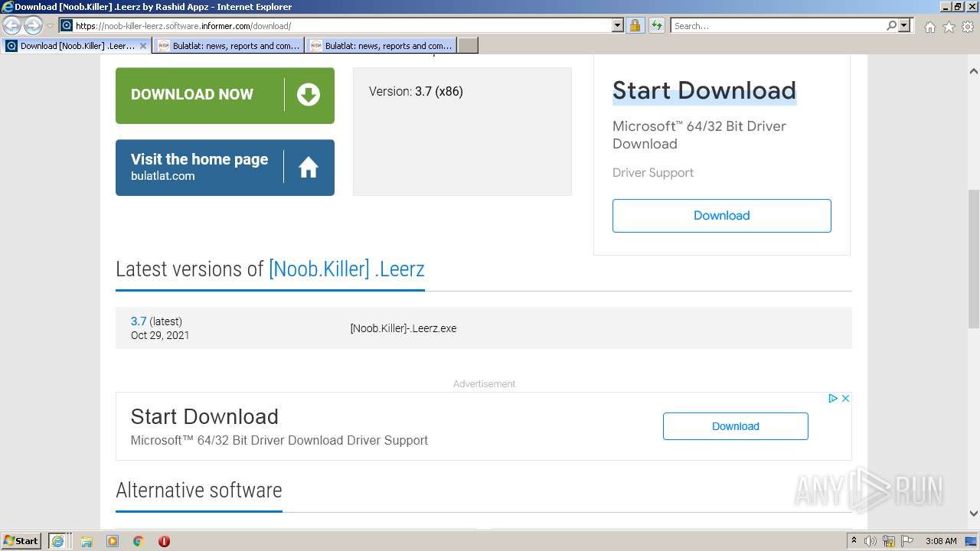Click the house icon on blue button
Viewport: 980px width, 551px height.
[x=309, y=168]
